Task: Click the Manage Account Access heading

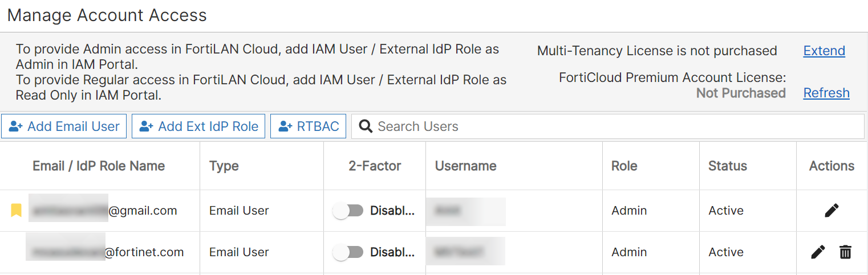Action: [107, 15]
